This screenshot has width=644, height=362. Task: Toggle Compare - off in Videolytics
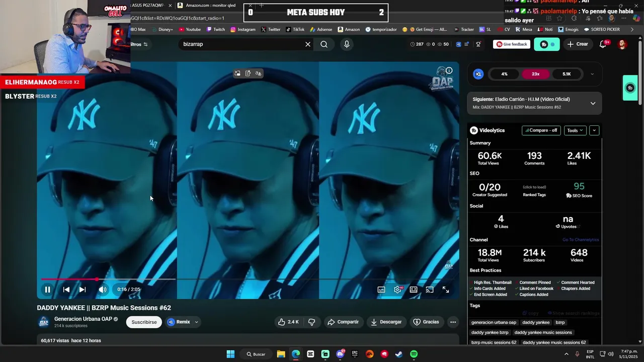tap(541, 130)
